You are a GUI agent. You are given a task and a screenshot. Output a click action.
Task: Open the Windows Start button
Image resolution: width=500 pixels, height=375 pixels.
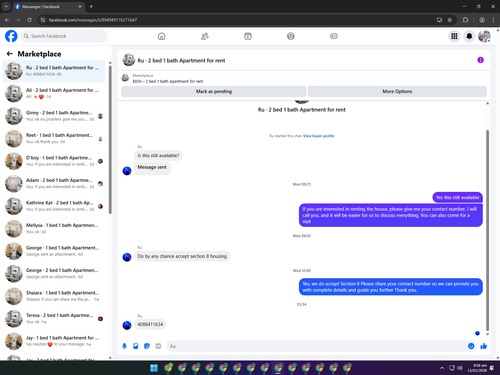pyautogui.click(x=154, y=368)
